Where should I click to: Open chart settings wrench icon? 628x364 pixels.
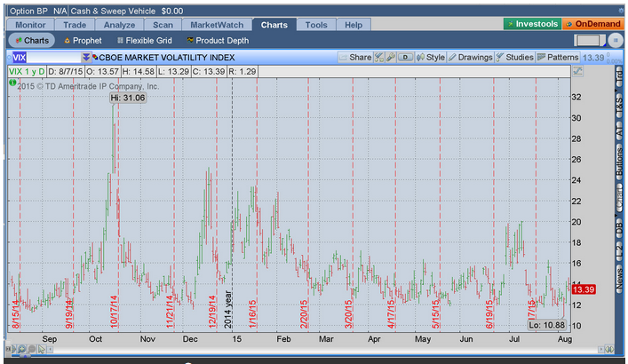pyautogui.click(x=391, y=57)
